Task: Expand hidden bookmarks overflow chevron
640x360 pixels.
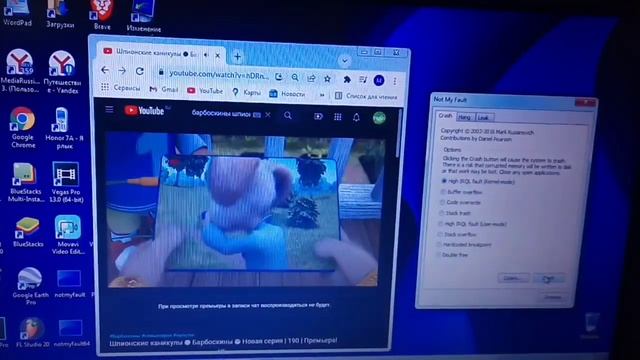Action: click(x=322, y=95)
